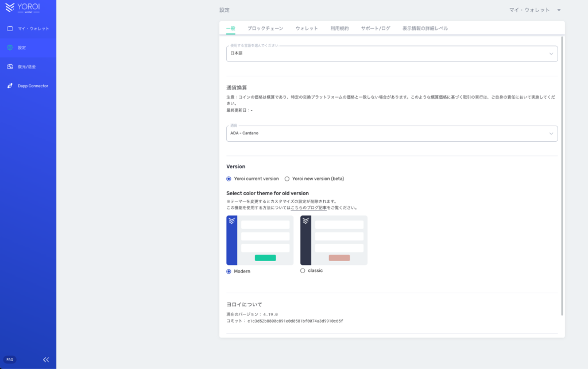The height and width of the screenshot is (369, 588).
Task: Click the FAQ button
Action: tap(10, 359)
